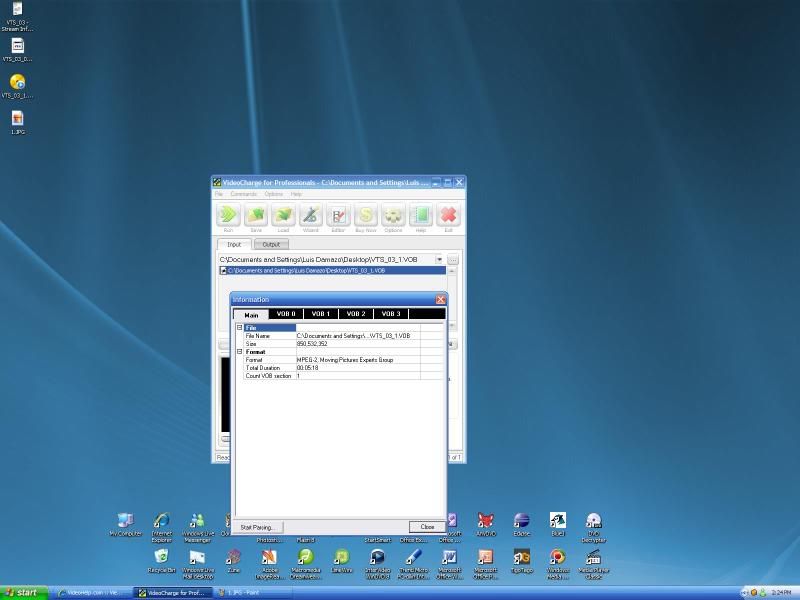Click the Buy Now dollar icon
The height and width of the screenshot is (600, 800).
click(366, 215)
